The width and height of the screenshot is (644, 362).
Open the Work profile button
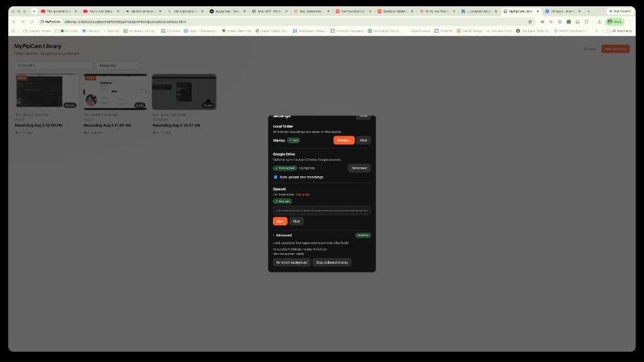click(615, 22)
